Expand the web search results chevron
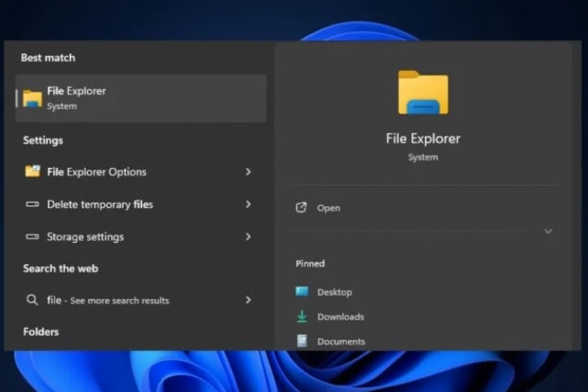588x392 pixels. (x=248, y=300)
